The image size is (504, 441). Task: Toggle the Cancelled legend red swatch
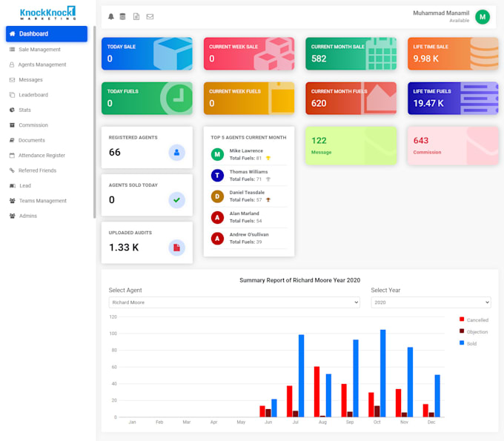coord(462,319)
